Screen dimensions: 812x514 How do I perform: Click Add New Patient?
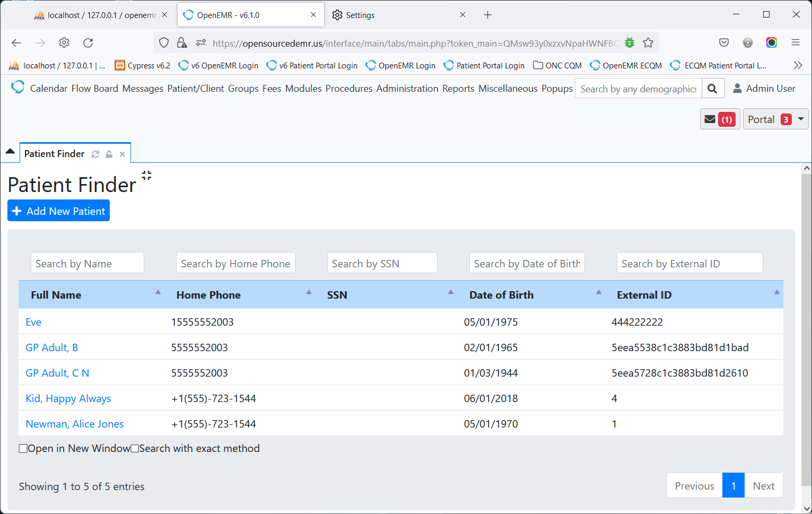point(58,211)
